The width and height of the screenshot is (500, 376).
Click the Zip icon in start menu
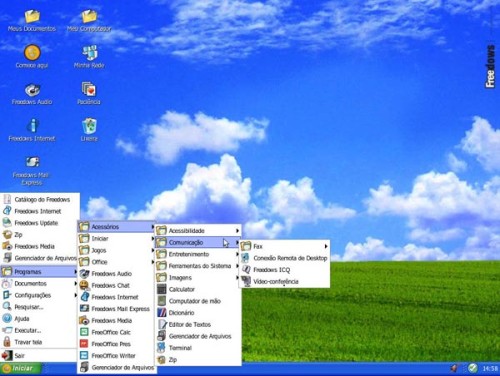tap(7, 235)
